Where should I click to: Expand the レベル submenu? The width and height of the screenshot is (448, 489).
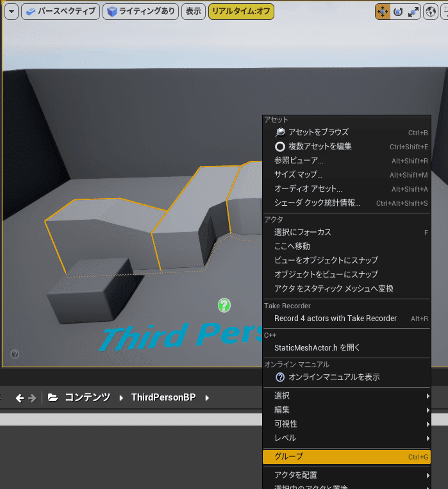tap(347, 438)
